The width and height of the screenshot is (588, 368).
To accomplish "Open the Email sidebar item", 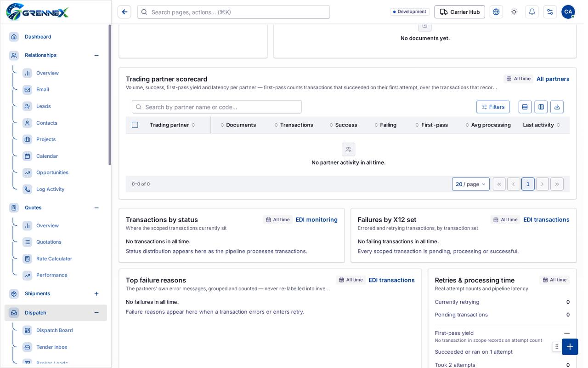I will point(42,90).
